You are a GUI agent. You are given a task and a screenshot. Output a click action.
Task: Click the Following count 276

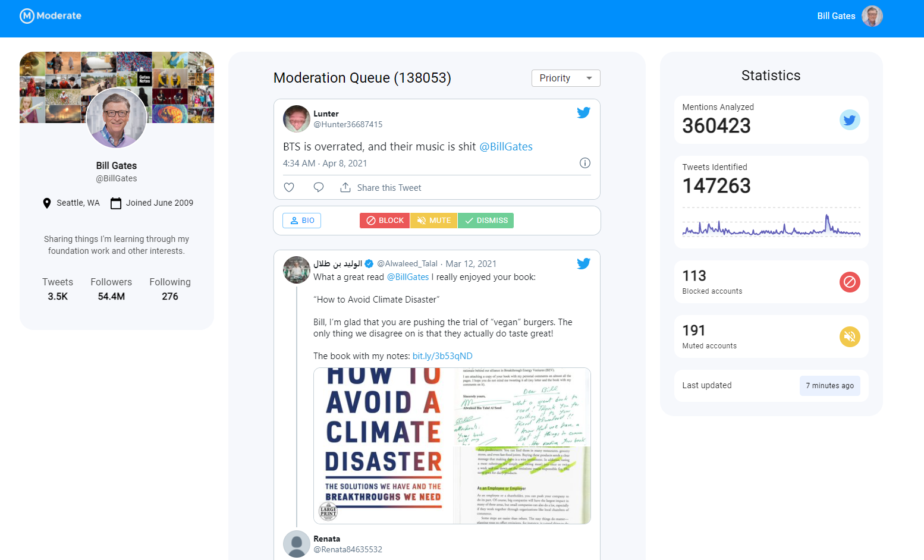pyautogui.click(x=170, y=297)
